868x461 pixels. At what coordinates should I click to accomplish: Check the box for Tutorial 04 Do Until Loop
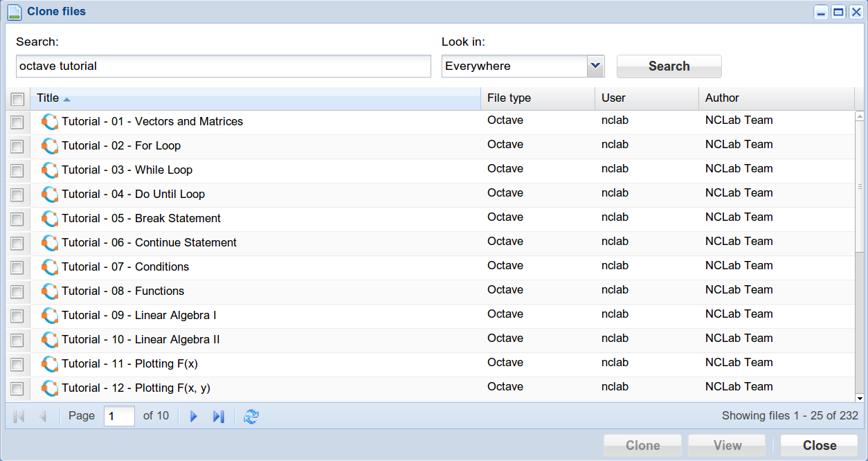17,195
